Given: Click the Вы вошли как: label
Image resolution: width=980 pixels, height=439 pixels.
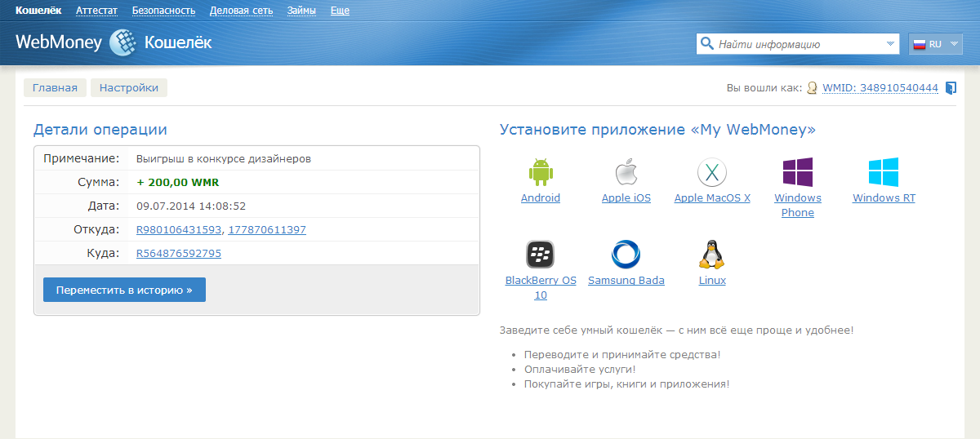Looking at the screenshot, I should [x=764, y=88].
